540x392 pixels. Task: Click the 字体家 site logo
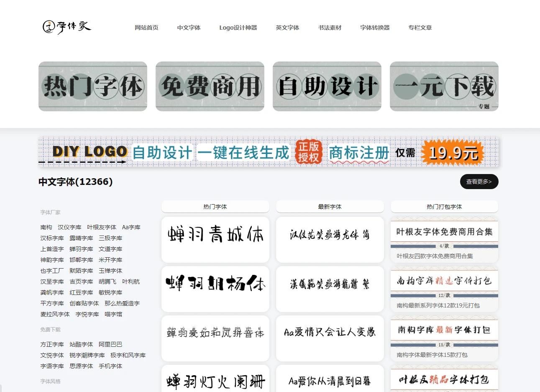click(x=67, y=27)
